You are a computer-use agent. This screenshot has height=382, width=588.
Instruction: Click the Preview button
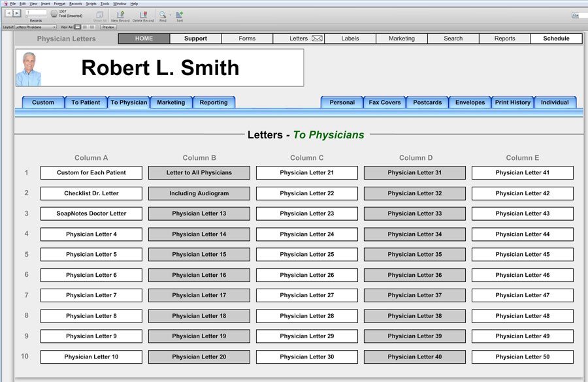pyautogui.click(x=108, y=27)
